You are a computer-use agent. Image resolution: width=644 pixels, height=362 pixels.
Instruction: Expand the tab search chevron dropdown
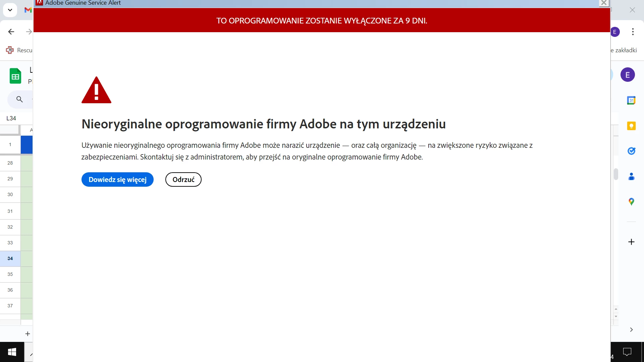click(x=10, y=10)
